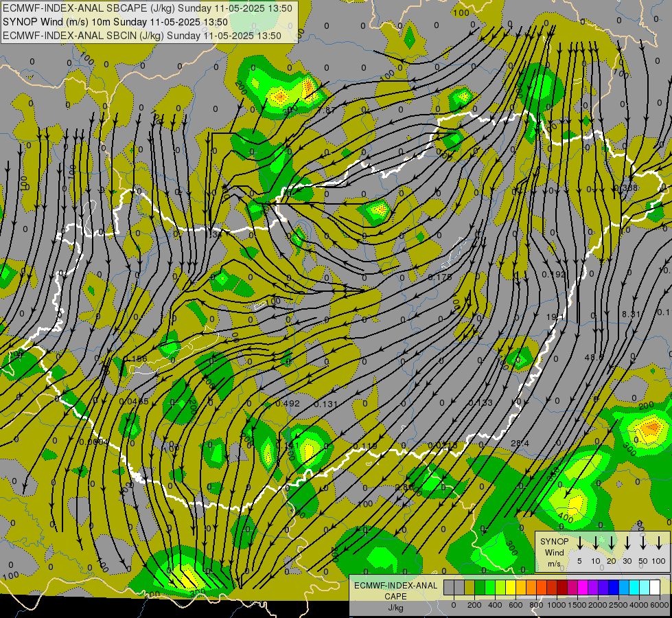Click the 100 m/s wind arrow in legend

(x=659, y=543)
